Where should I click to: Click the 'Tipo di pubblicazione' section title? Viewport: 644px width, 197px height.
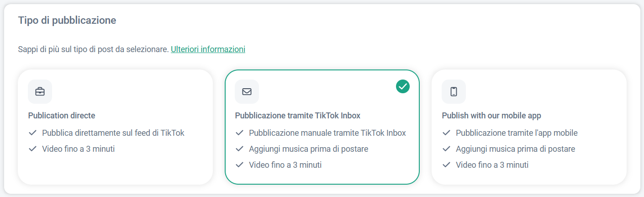[x=67, y=21]
